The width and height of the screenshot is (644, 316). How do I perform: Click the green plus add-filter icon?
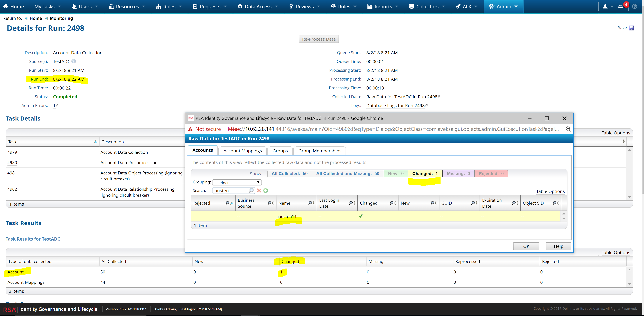266,191
